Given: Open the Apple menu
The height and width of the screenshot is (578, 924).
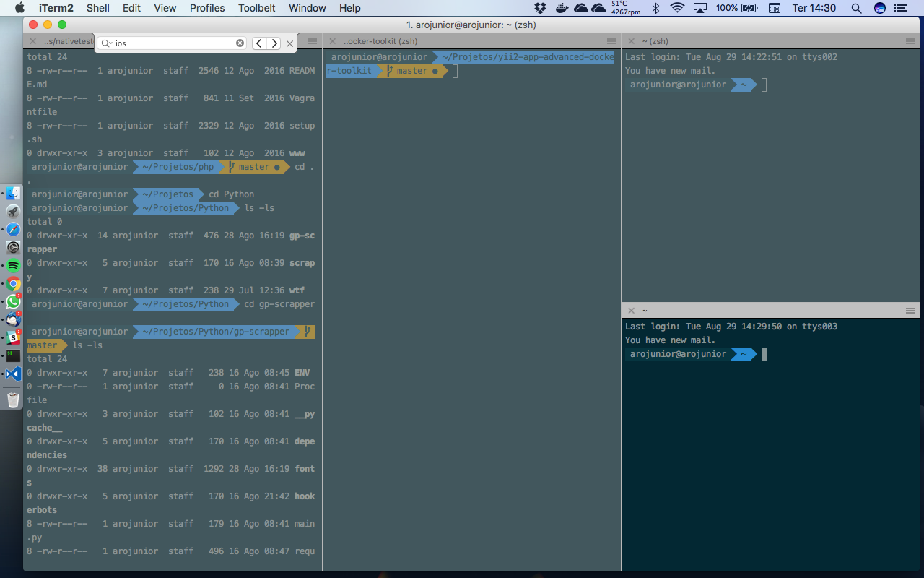Looking at the screenshot, I should [x=19, y=8].
